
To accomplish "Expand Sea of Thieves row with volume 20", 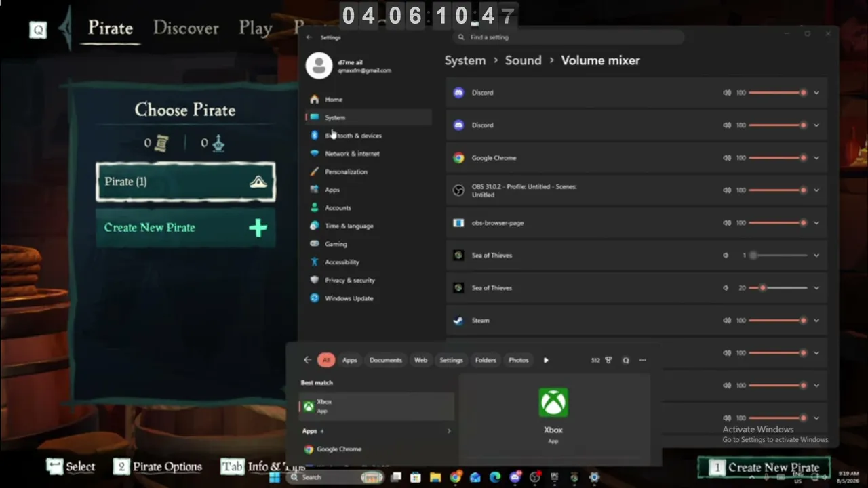I will [x=816, y=288].
